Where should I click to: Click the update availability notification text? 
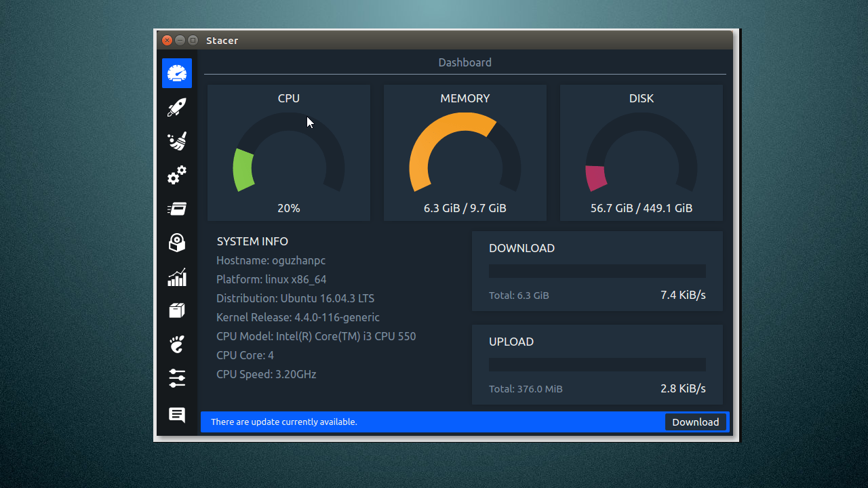click(x=283, y=422)
